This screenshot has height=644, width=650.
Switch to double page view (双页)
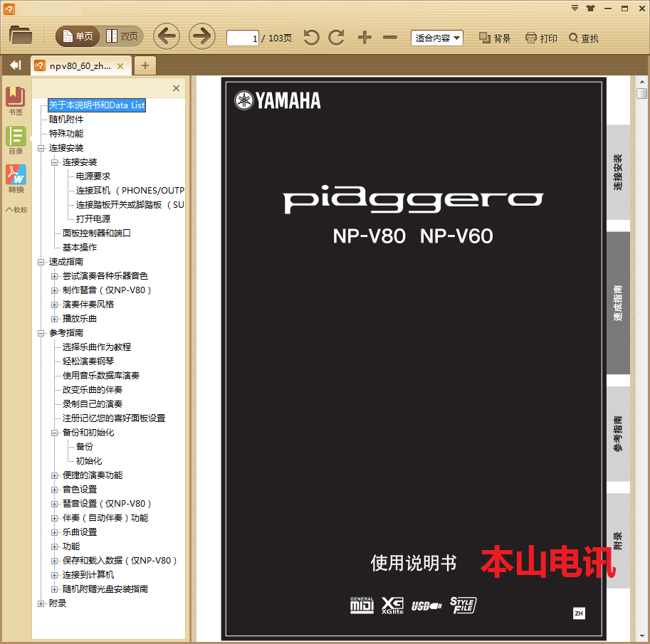(x=122, y=36)
